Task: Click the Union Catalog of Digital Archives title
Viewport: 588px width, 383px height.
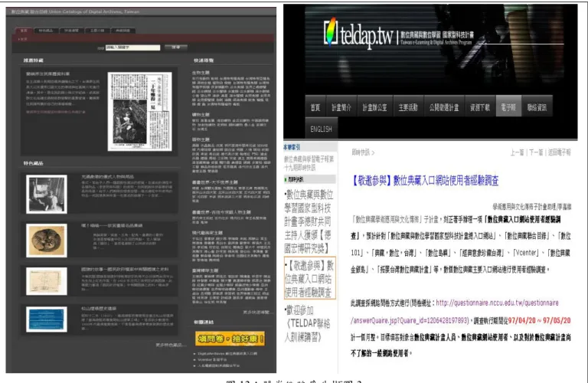Action: click(75, 12)
